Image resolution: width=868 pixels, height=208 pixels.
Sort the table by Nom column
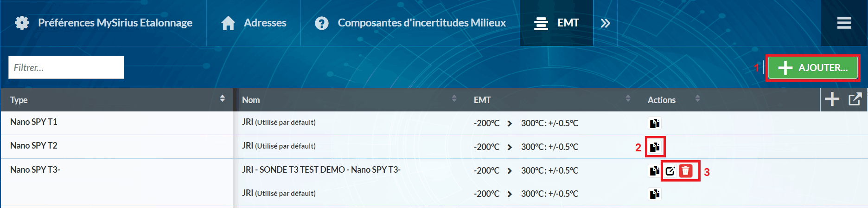(x=454, y=98)
